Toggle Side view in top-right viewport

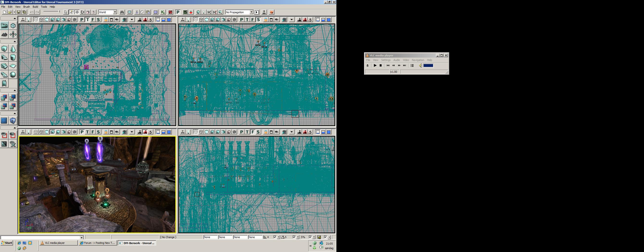[x=258, y=20]
